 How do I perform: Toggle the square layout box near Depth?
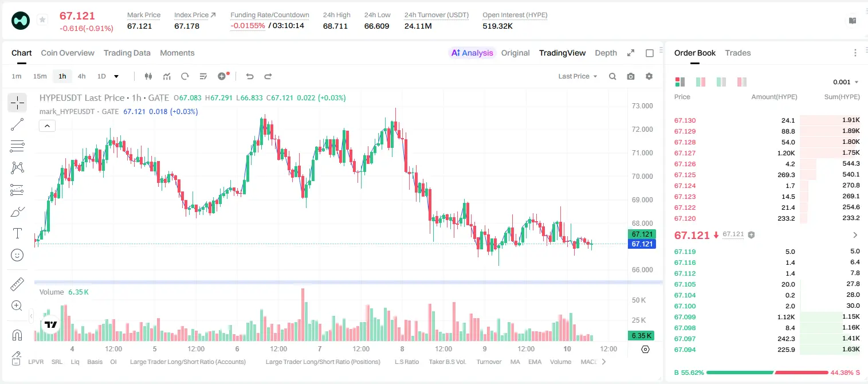(x=650, y=53)
